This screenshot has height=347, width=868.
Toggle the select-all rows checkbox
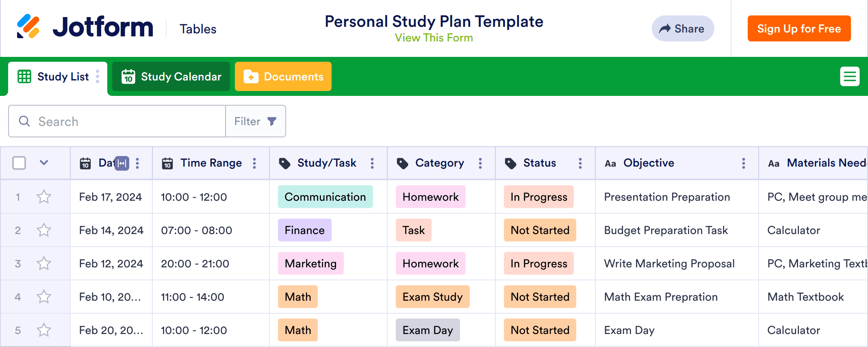pyautogui.click(x=19, y=163)
